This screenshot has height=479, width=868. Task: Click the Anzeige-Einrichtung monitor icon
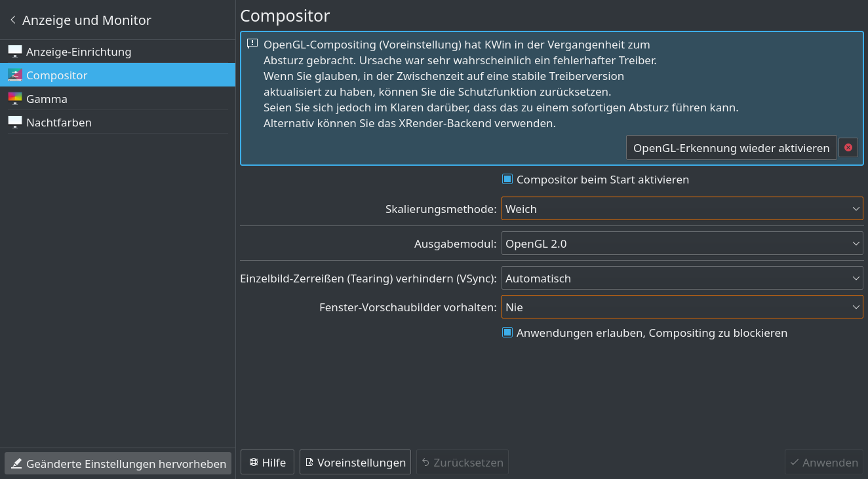15,52
